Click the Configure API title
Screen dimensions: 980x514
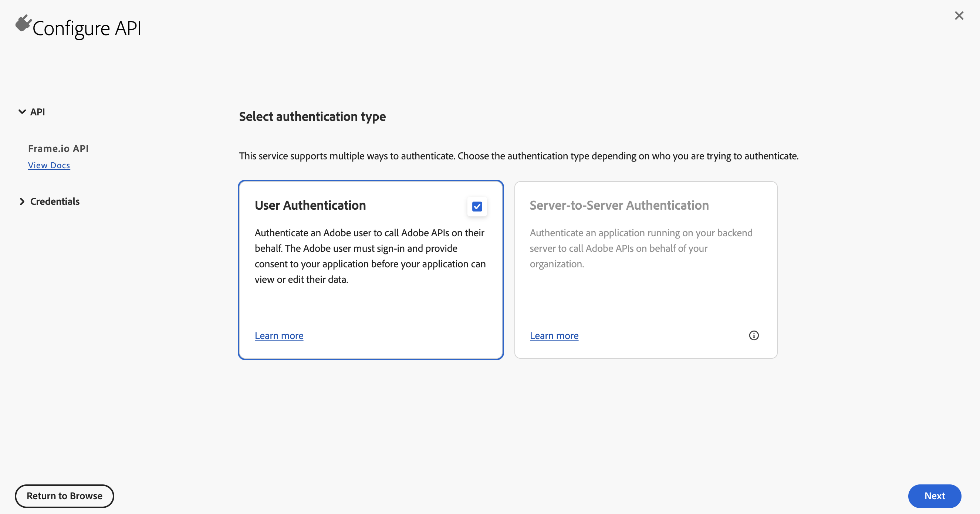(x=87, y=28)
